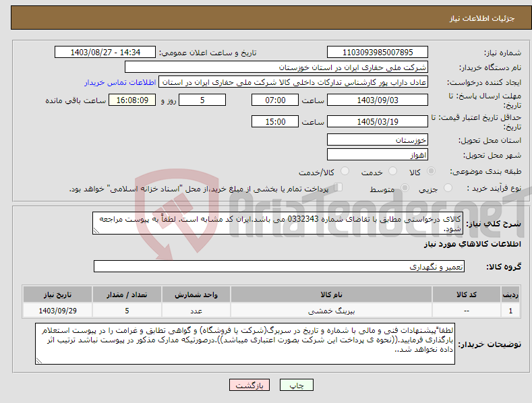Click the جزئیات اطلاعات نیاز header title

(482, 18)
